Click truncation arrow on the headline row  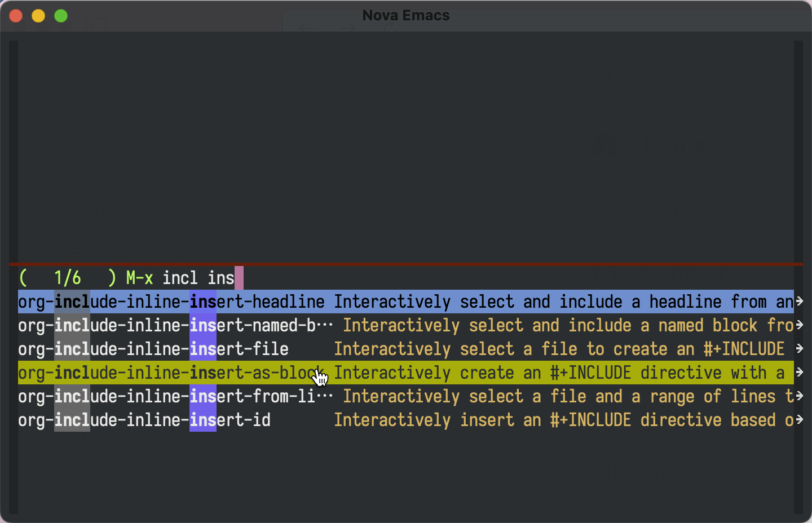(799, 302)
